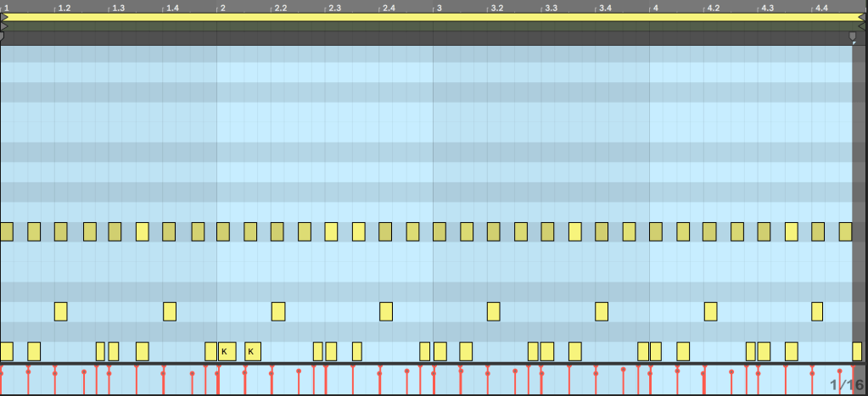868x396 pixels.
Task: Click the first velocity marker at clip start
Action: [2, 371]
